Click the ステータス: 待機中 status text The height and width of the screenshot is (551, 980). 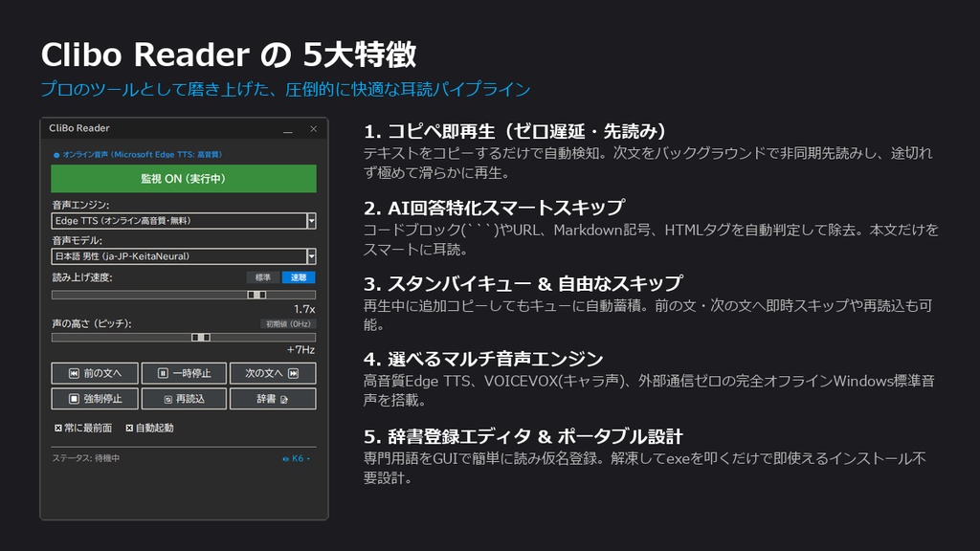pos(85,458)
